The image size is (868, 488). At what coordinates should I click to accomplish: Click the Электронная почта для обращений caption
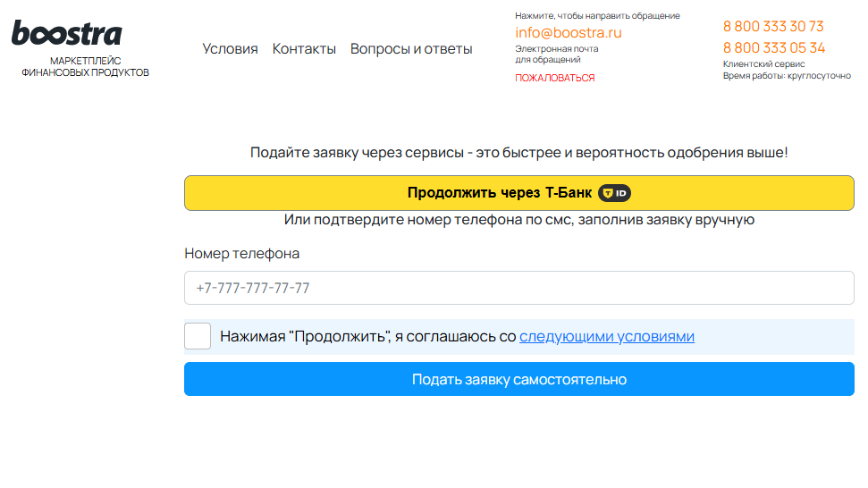pyautogui.click(x=556, y=55)
